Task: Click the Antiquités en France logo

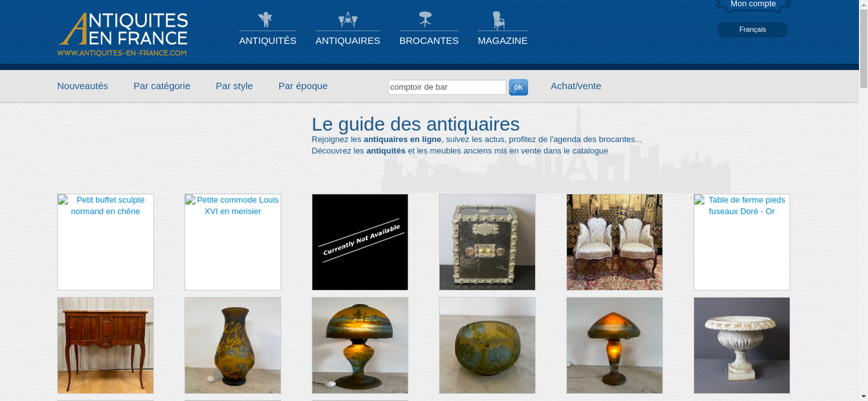Action: [x=123, y=34]
